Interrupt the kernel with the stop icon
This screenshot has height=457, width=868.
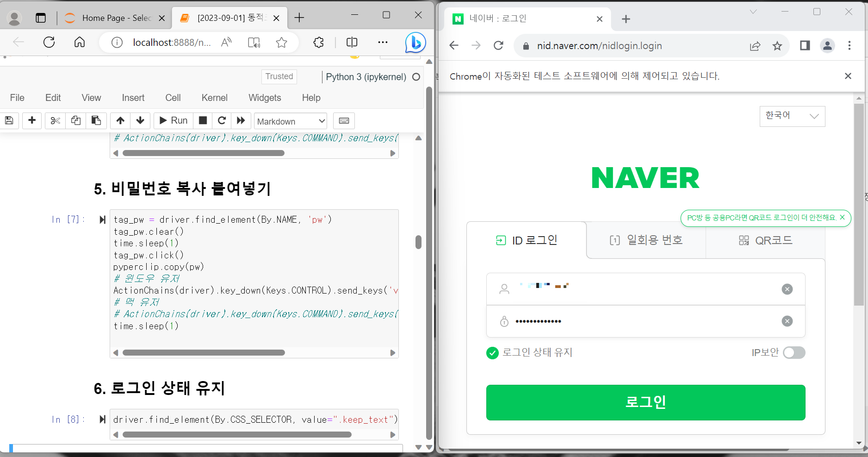pyautogui.click(x=203, y=121)
